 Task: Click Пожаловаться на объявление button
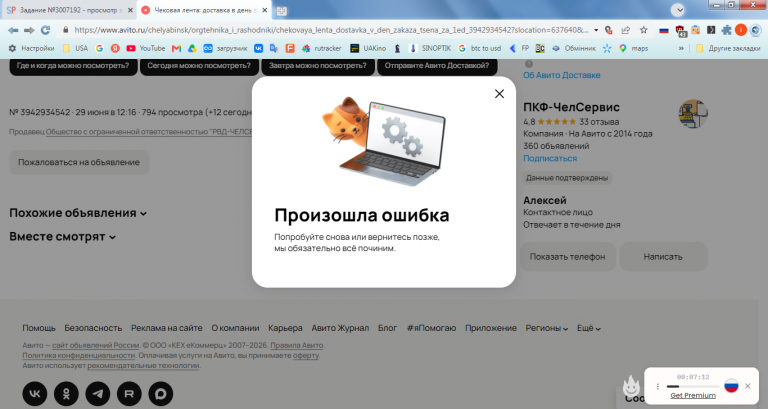79,162
